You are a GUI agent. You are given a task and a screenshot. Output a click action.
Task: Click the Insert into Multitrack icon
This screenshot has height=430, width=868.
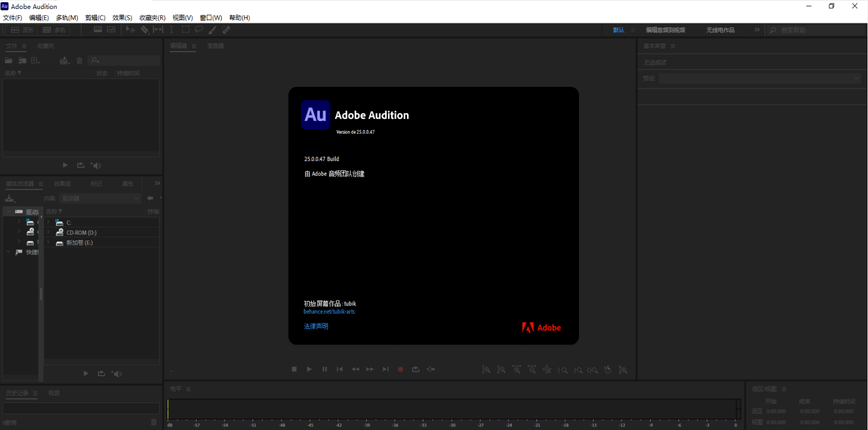pyautogui.click(x=64, y=61)
